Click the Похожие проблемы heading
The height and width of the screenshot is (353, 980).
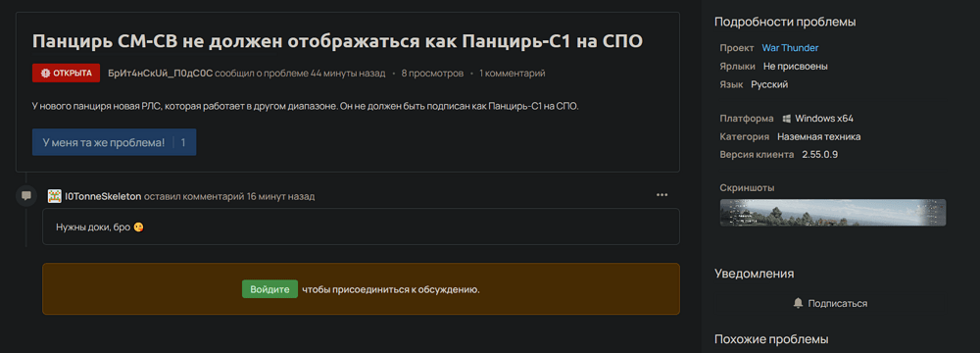tap(771, 339)
